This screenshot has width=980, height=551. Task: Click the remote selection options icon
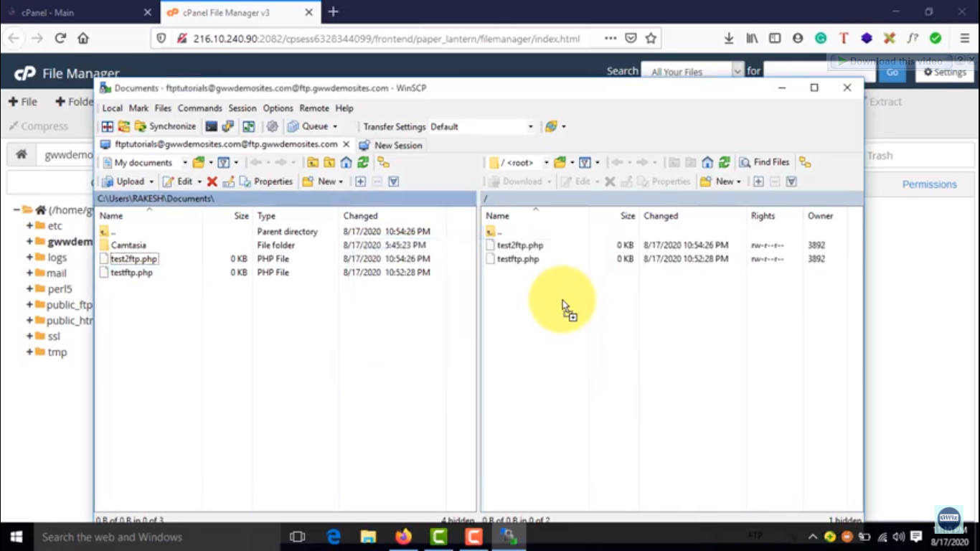[x=791, y=182]
